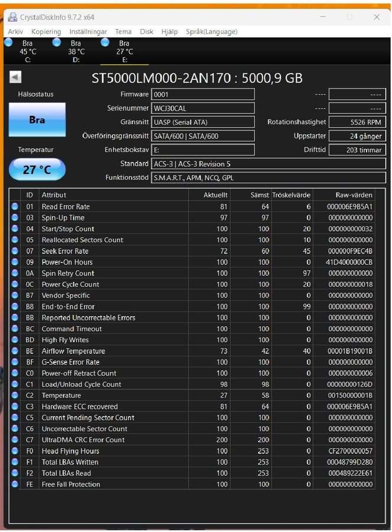This screenshot has height=532, width=392.
Task: Click the Firmware field showing 0001
Action: pyautogui.click(x=202, y=95)
